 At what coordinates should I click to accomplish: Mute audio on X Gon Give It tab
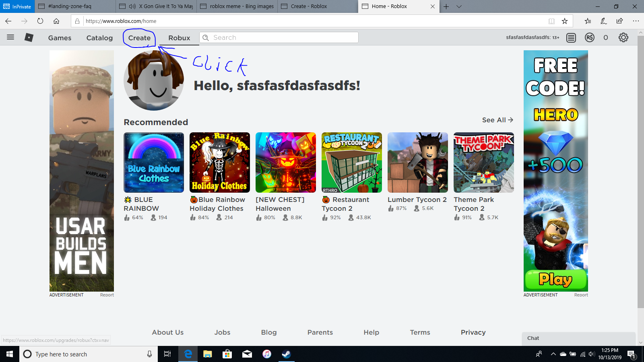(x=132, y=6)
